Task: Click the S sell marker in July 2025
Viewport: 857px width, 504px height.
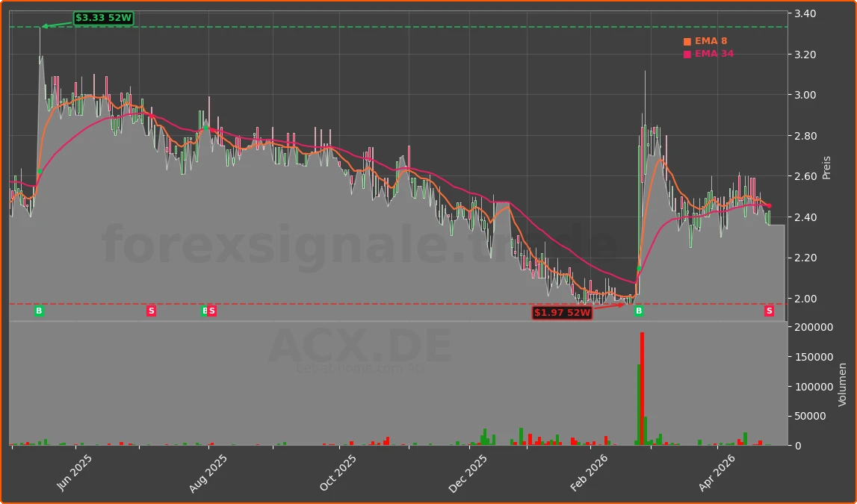Action: (x=151, y=311)
